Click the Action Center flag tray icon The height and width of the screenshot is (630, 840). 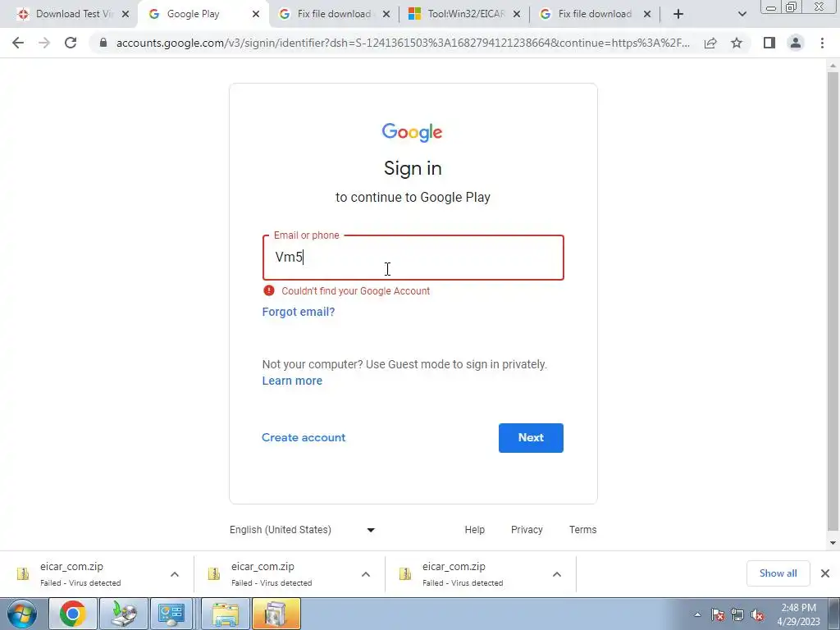[719, 615]
